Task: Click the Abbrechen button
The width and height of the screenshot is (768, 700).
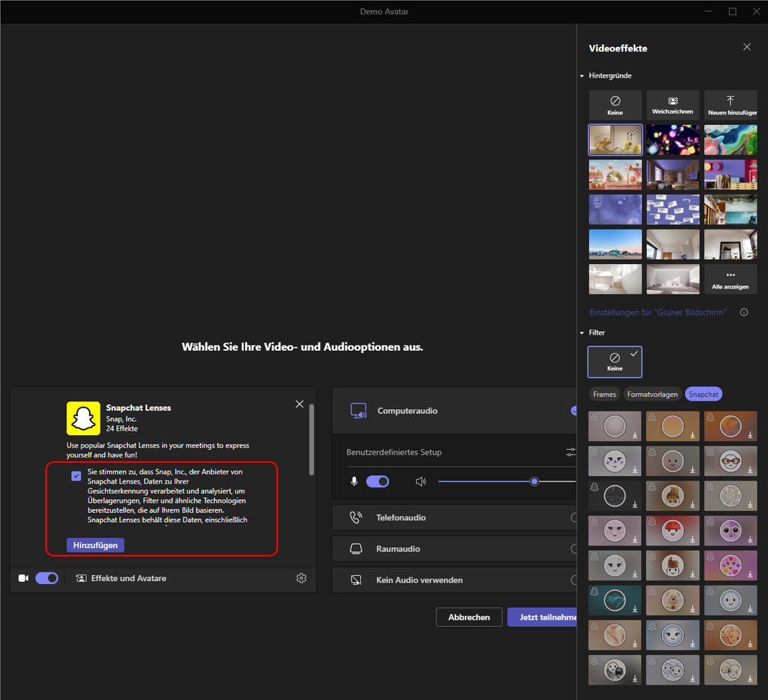Action: click(x=469, y=617)
